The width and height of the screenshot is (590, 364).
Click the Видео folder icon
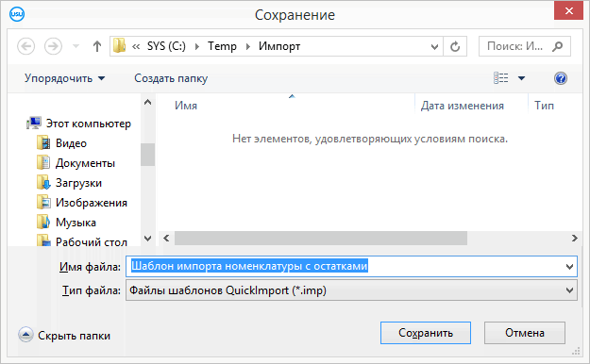click(x=43, y=143)
